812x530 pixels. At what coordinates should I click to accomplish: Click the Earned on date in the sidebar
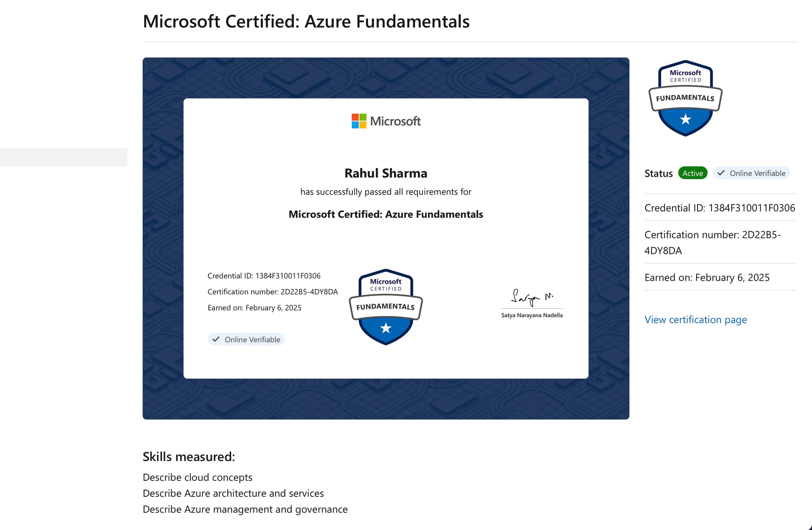point(707,277)
